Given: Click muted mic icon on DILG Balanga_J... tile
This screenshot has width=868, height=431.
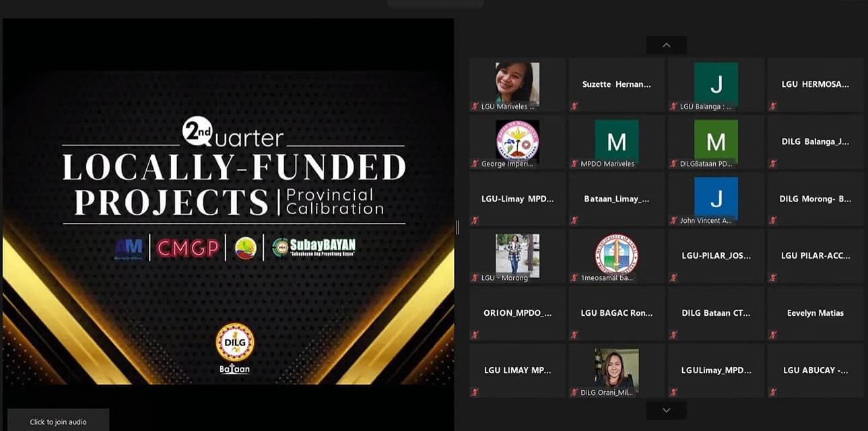Looking at the screenshot, I should (772, 164).
